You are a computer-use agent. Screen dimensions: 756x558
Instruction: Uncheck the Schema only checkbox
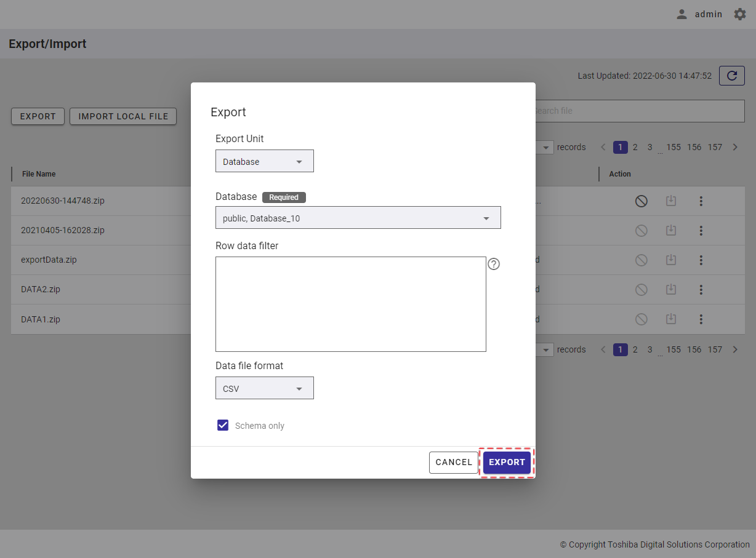[x=223, y=425]
